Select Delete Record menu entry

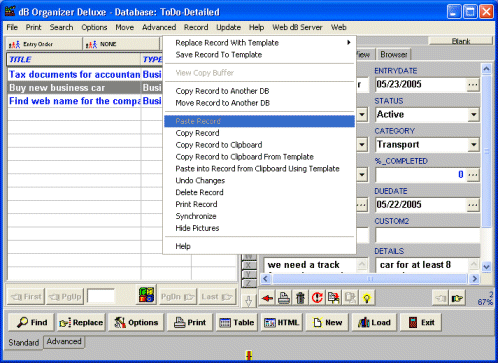[259, 192]
